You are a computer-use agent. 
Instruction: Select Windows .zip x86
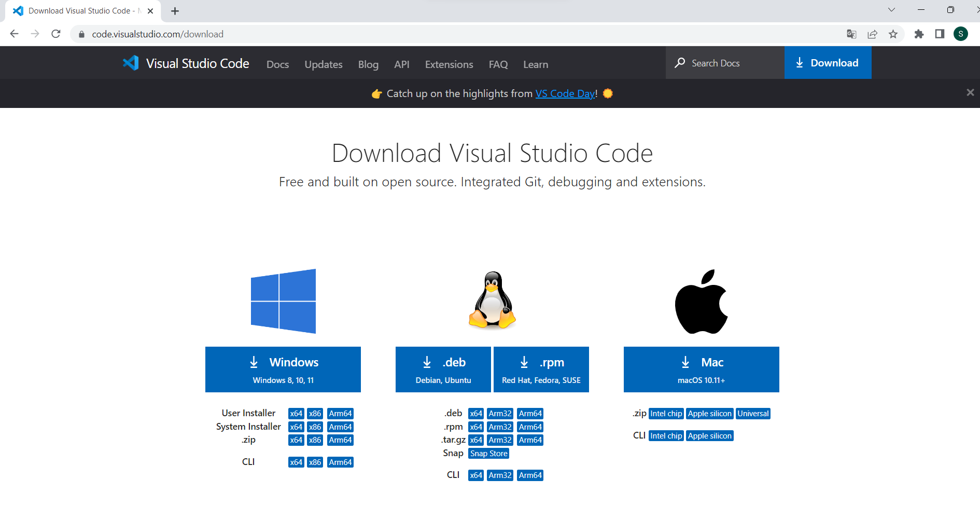[315, 440]
